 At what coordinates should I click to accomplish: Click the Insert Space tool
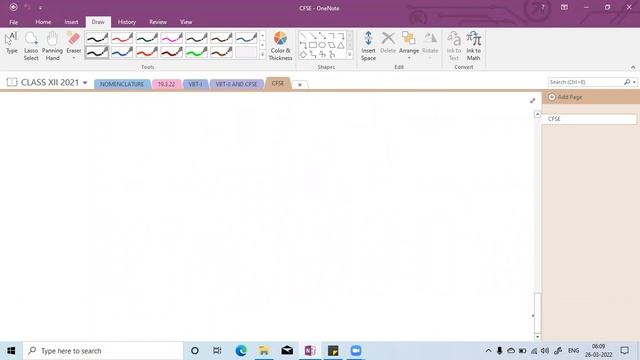pyautogui.click(x=368, y=46)
